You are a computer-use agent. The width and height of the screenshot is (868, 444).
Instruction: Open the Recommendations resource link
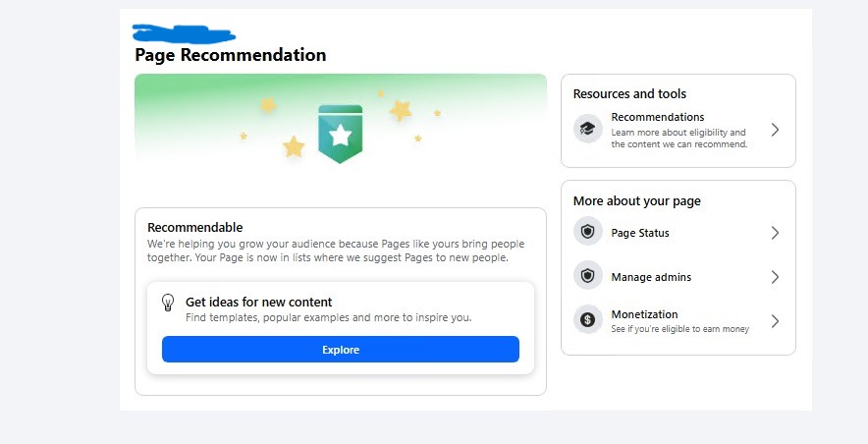tap(657, 118)
